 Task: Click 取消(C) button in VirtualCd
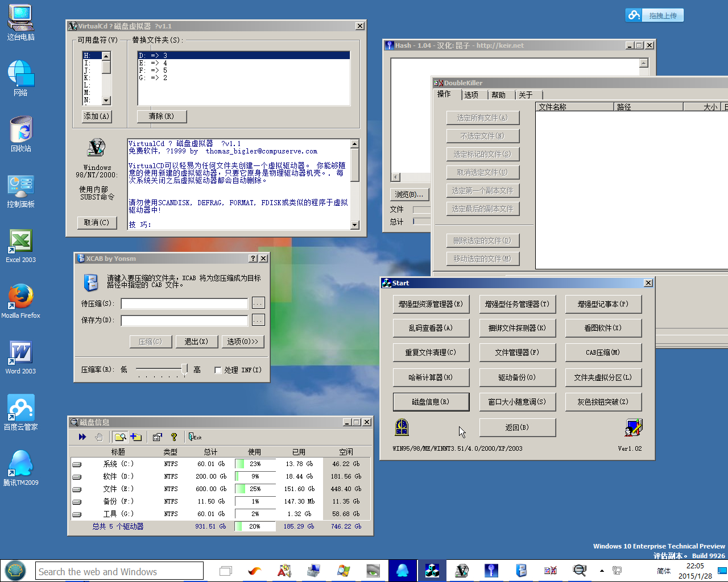click(97, 223)
